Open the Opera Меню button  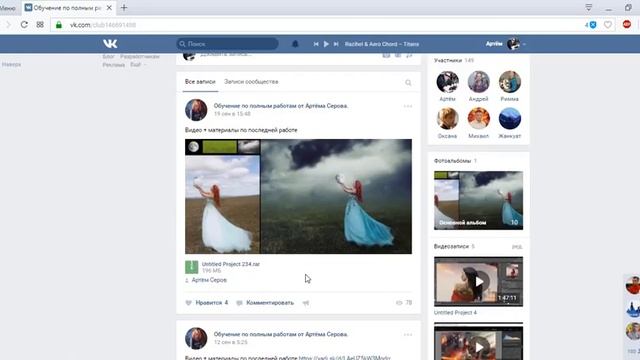(x=8, y=8)
